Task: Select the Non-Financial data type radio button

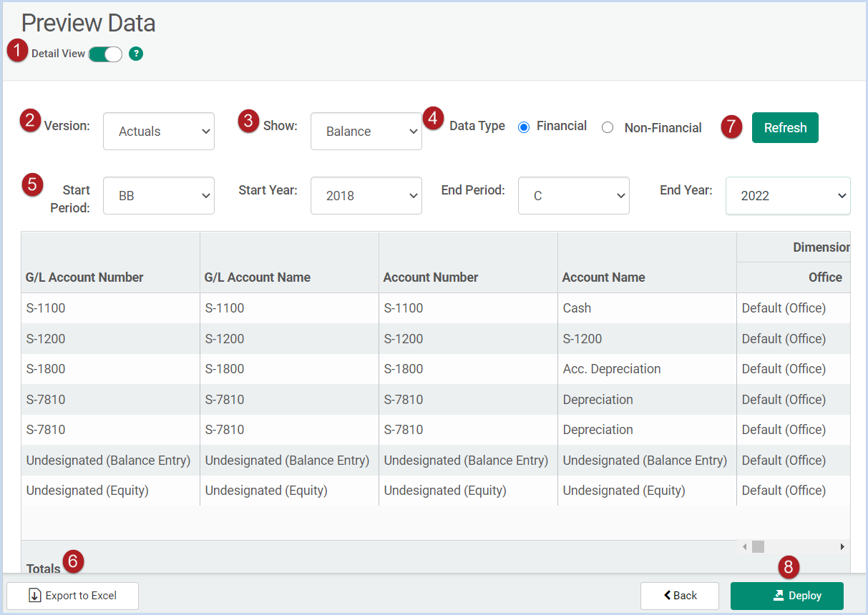Action: (608, 128)
